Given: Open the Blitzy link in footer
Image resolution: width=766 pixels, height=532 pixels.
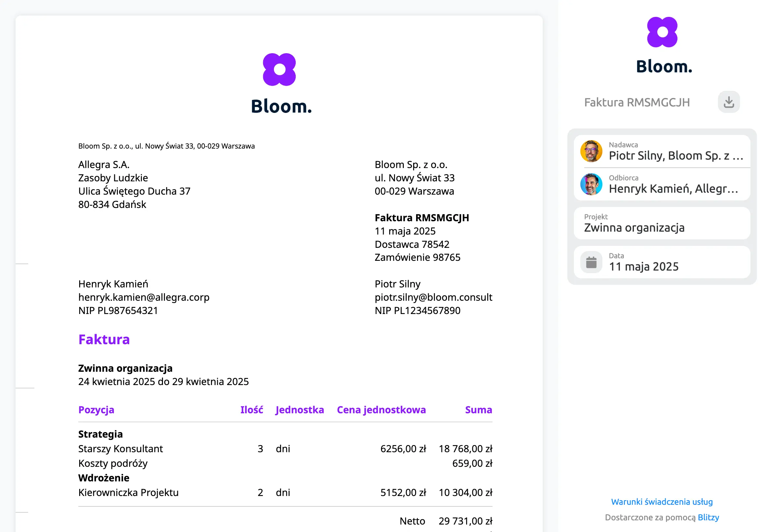Looking at the screenshot, I should (x=708, y=517).
